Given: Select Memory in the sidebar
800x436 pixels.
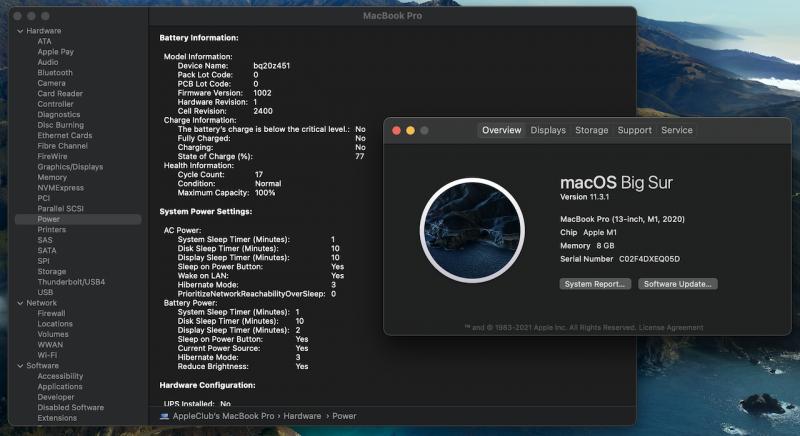Looking at the screenshot, I should 52,177.
